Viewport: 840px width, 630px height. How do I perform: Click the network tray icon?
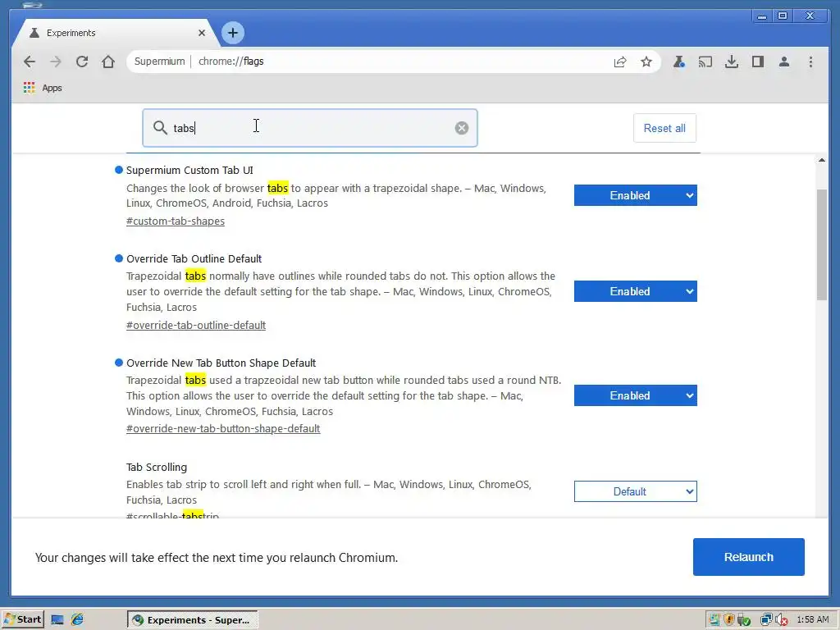click(766, 619)
